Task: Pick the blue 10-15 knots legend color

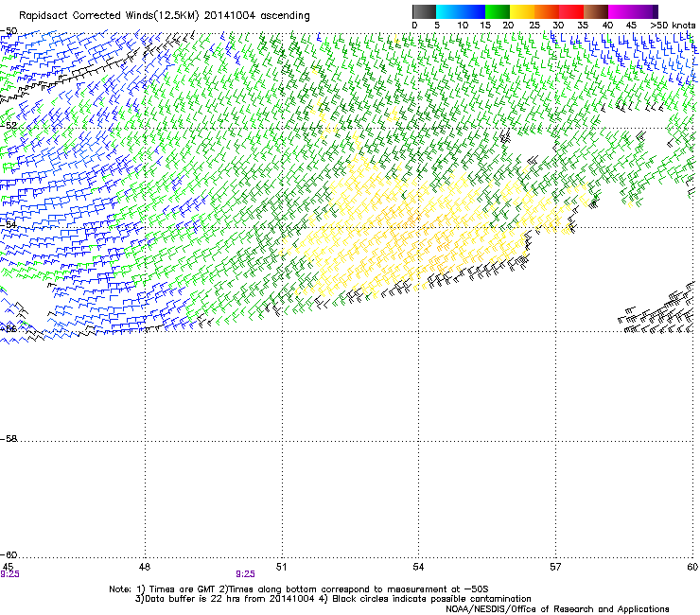Action: 473,11
